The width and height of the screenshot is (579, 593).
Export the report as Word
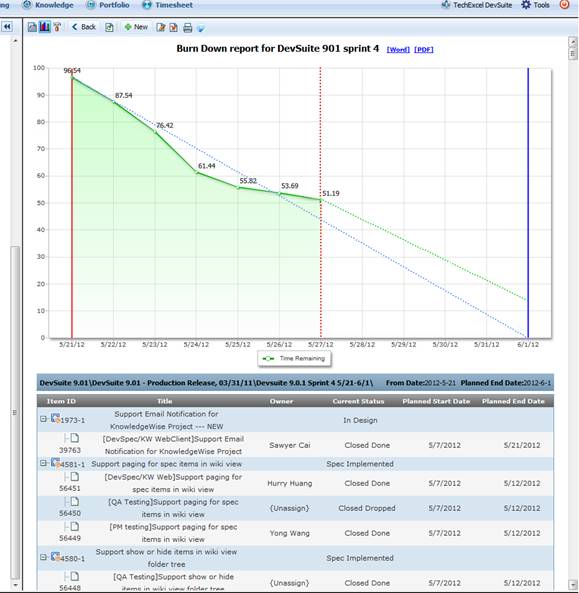[x=398, y=50]
